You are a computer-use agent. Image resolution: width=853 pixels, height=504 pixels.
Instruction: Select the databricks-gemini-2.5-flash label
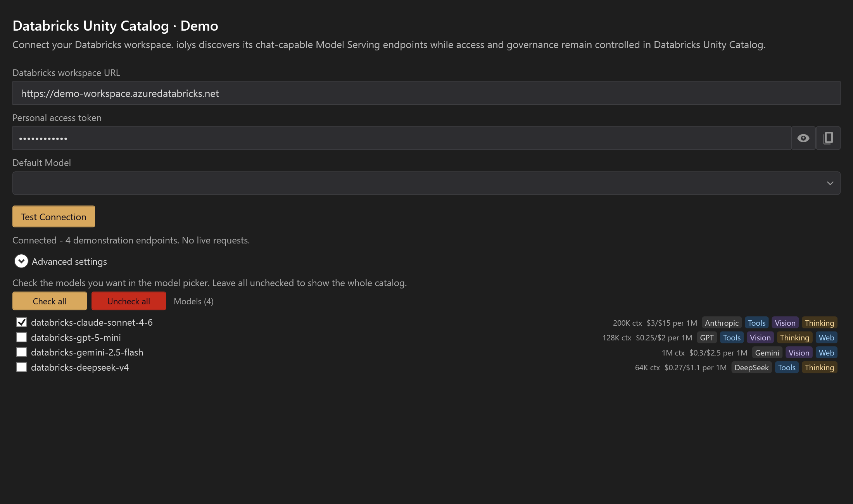87,352
